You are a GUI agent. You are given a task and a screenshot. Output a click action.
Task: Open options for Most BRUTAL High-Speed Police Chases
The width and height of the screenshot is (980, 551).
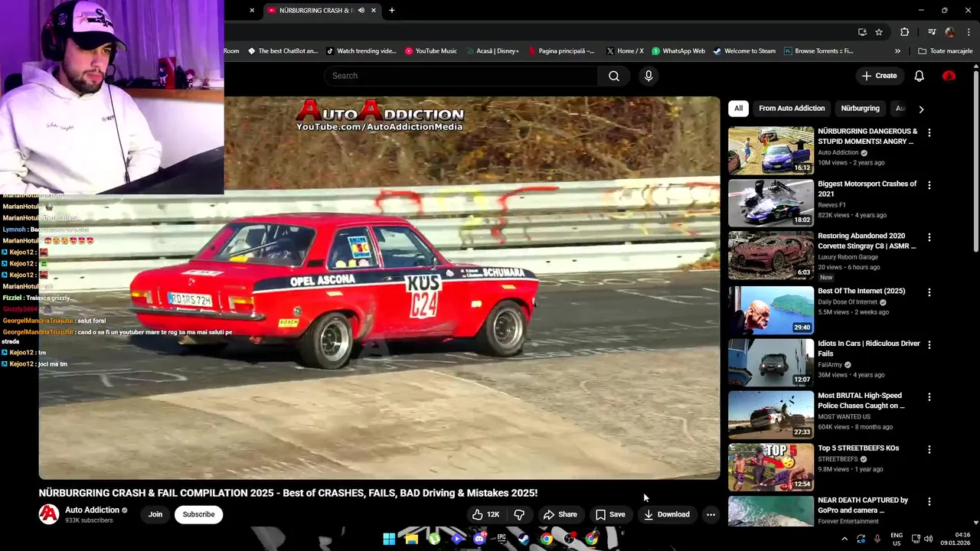(929, 397)
